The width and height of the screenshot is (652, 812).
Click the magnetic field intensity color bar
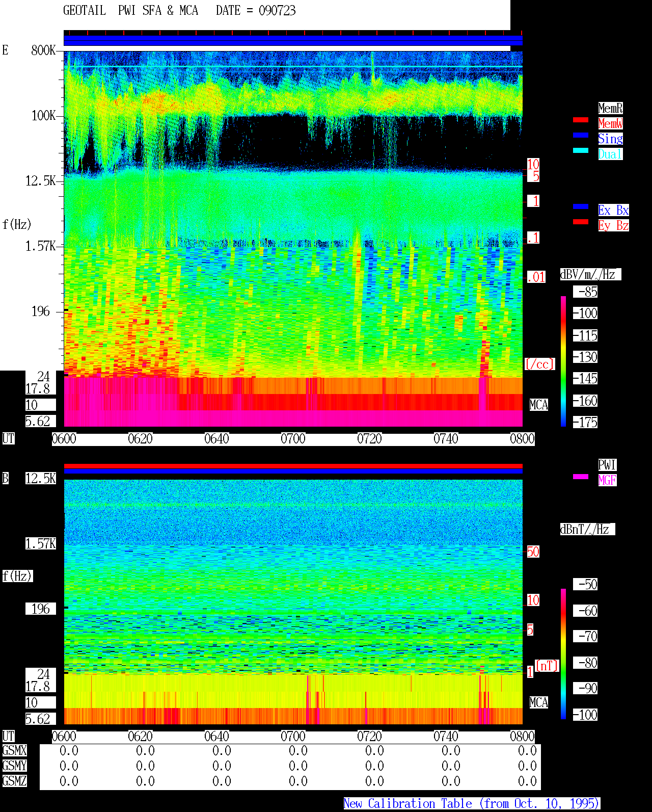[x=563, y=654]
